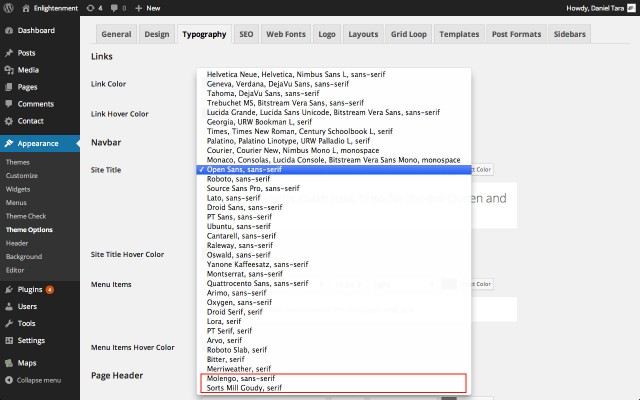Open the comments bubble icon in admin bar
The image size is (640, 400).
pos(114,8)
